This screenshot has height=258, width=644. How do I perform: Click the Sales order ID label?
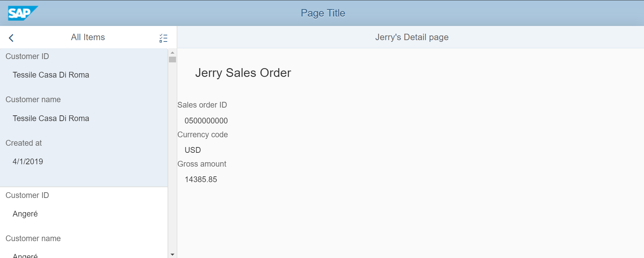202,105
